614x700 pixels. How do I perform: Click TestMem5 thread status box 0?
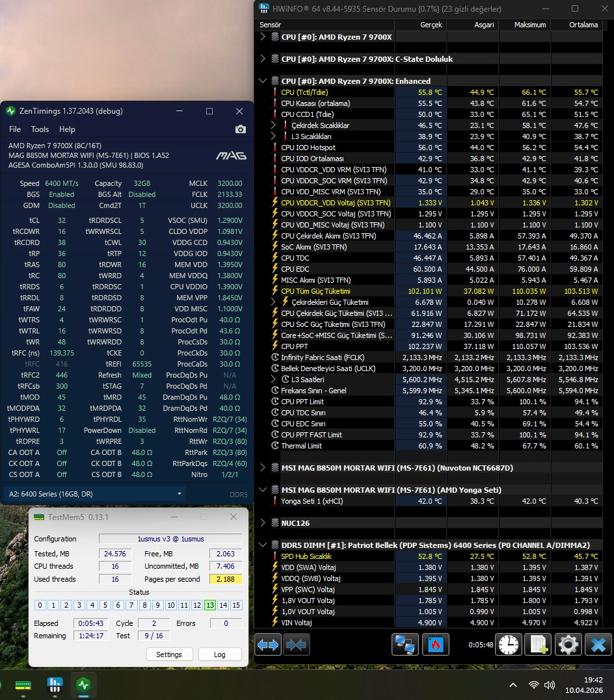click(x=40, y=605)
